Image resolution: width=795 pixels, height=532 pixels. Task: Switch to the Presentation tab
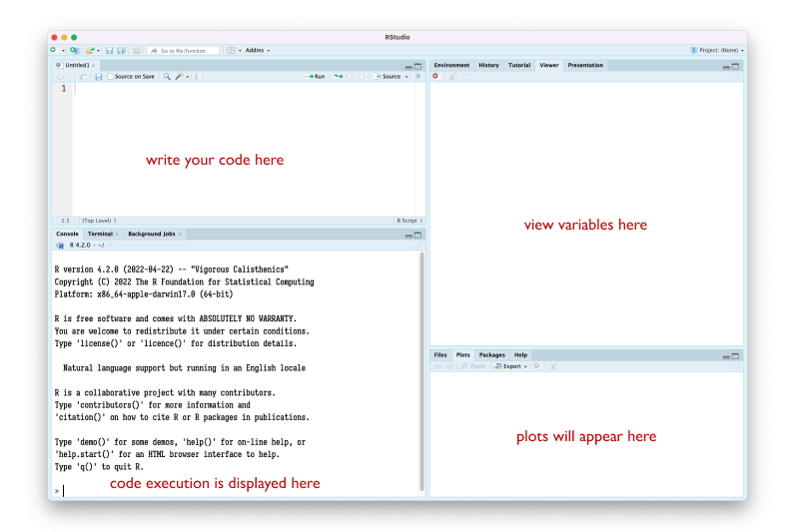585,65
